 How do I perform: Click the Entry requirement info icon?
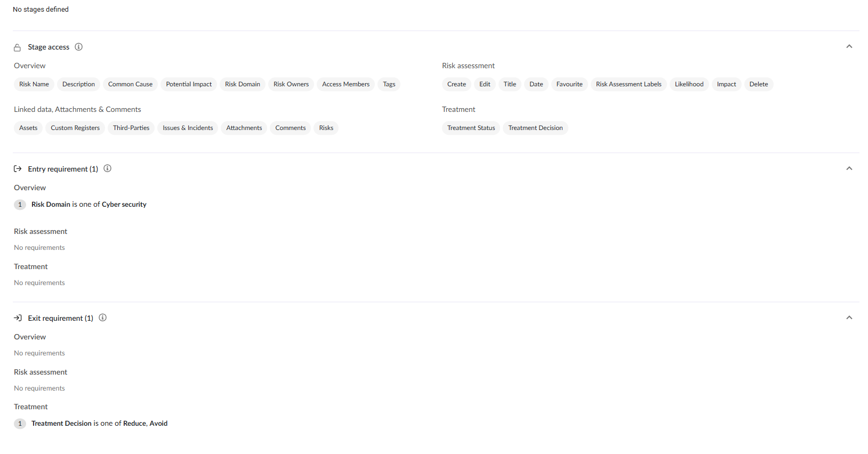[x=107, y=168]
